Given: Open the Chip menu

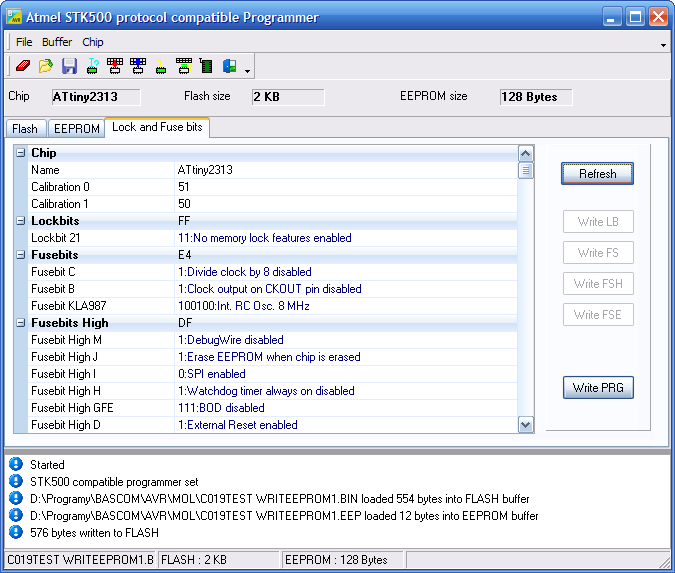Looking at the screenshot, I should coord(93,42).
